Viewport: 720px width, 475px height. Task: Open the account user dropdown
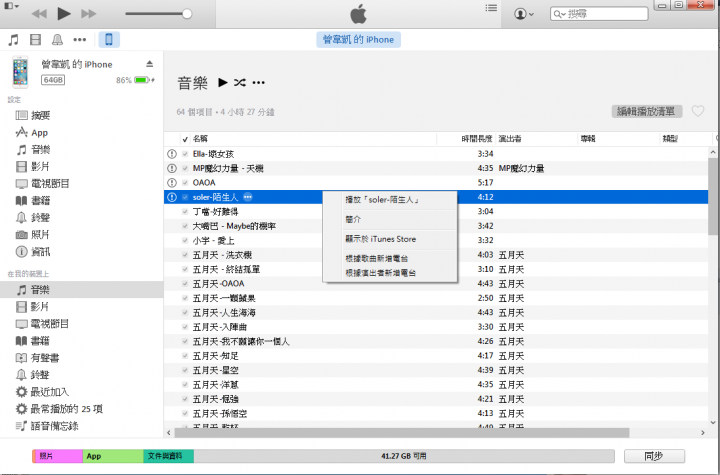(523, 14)
